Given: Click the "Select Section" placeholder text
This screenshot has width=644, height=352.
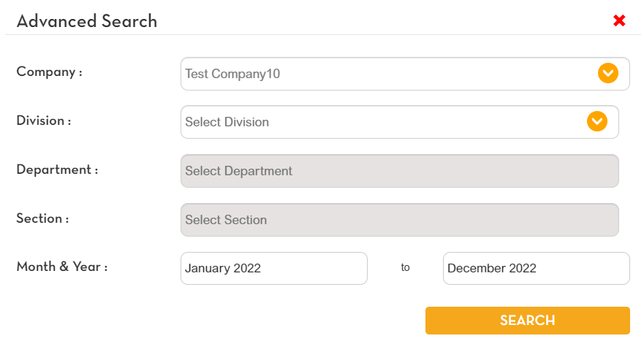Looking at the screenshot, I should 226,220.
